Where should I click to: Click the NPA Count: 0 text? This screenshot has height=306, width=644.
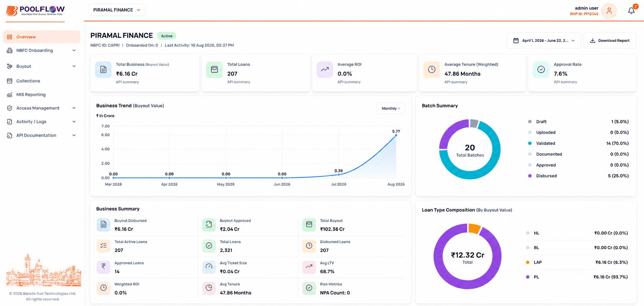335,293
